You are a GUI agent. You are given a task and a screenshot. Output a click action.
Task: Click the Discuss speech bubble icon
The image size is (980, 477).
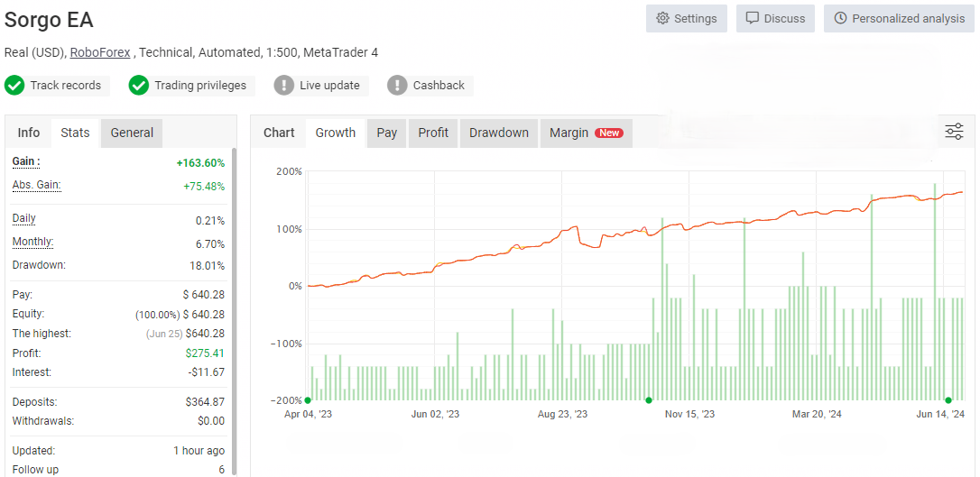[753, 19]
